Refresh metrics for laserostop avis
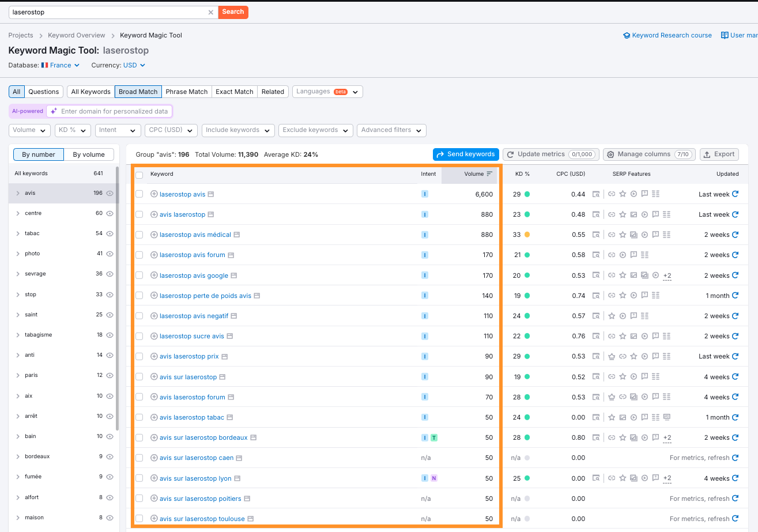758x532 pixels. [x=735, y=194]
